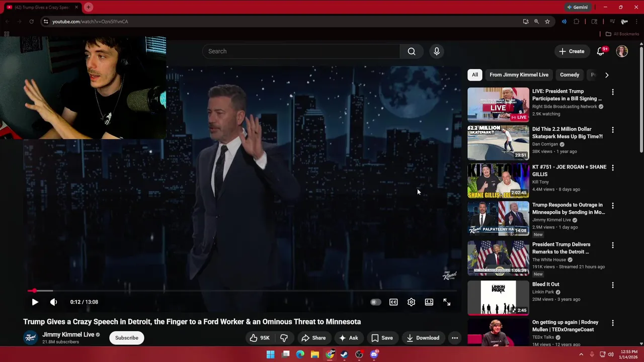Click the taskbar system volume icon

pos(611,354)
